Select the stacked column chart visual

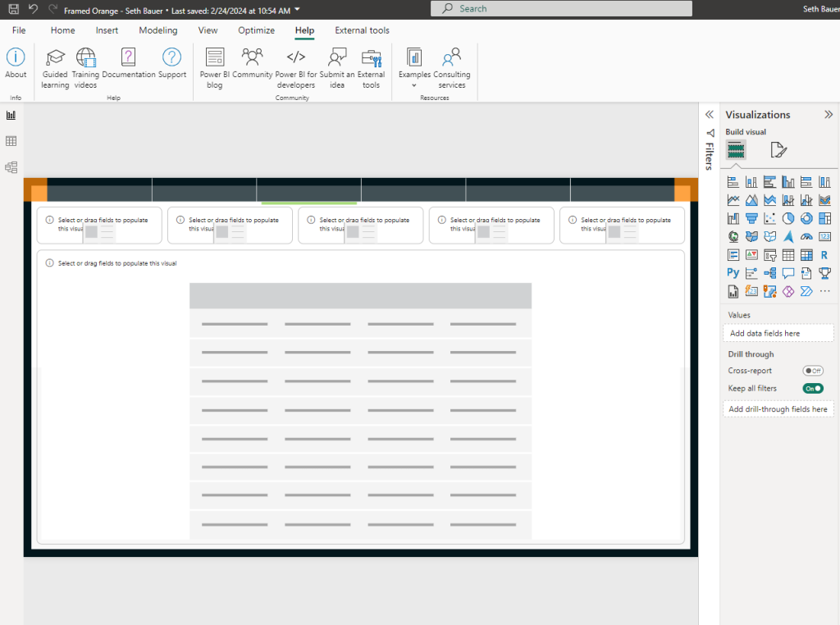point(751,182)
